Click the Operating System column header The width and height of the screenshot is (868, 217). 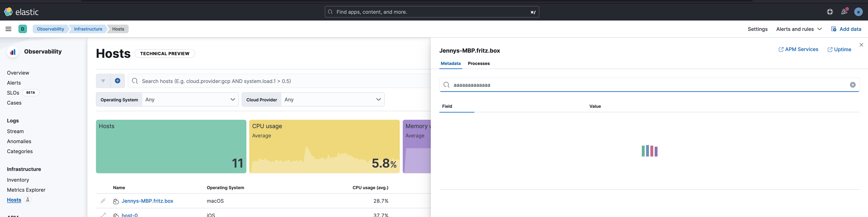[225, 188]
